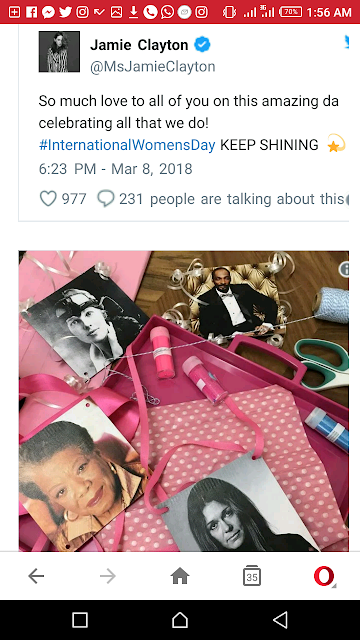360x640 pixels.
Task: Tap Opera browser back arrow
Action: tap(36, 576)
